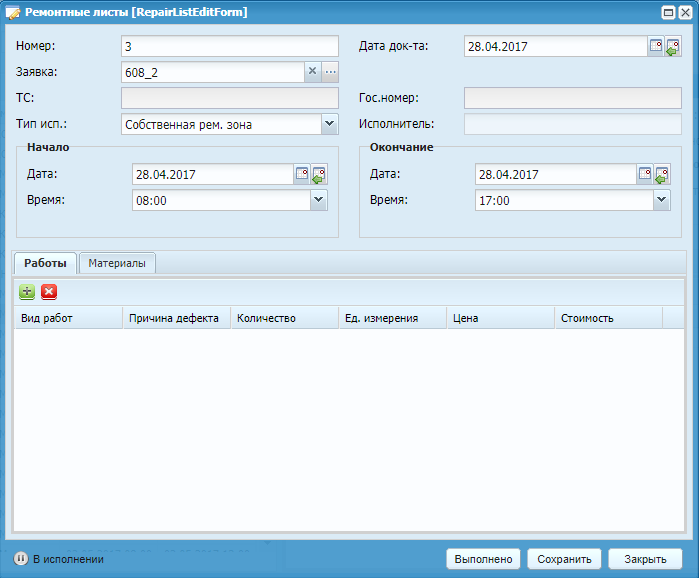Set Начало date to today icon
The width and height of the screenshot is (699, 578).
tap(319, 174)
